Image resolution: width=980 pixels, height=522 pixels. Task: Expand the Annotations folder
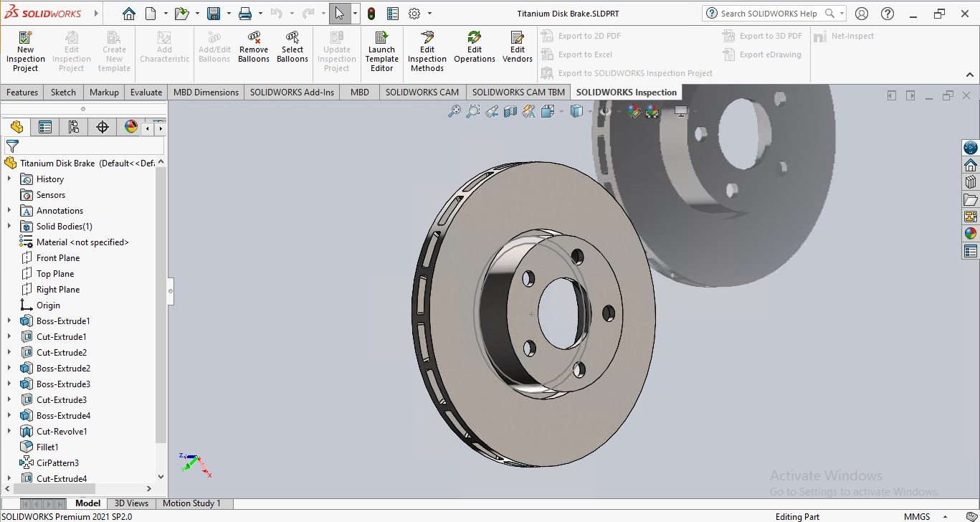[9, 211]
